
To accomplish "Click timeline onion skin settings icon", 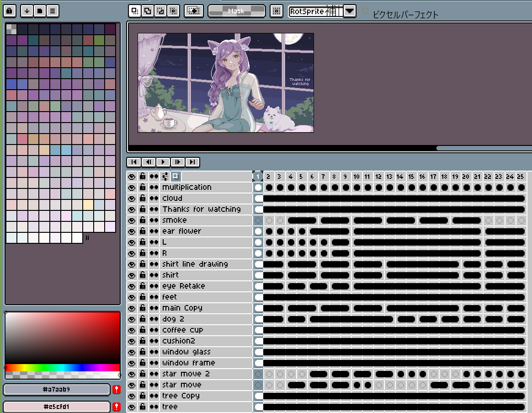I will coord(165,176).
